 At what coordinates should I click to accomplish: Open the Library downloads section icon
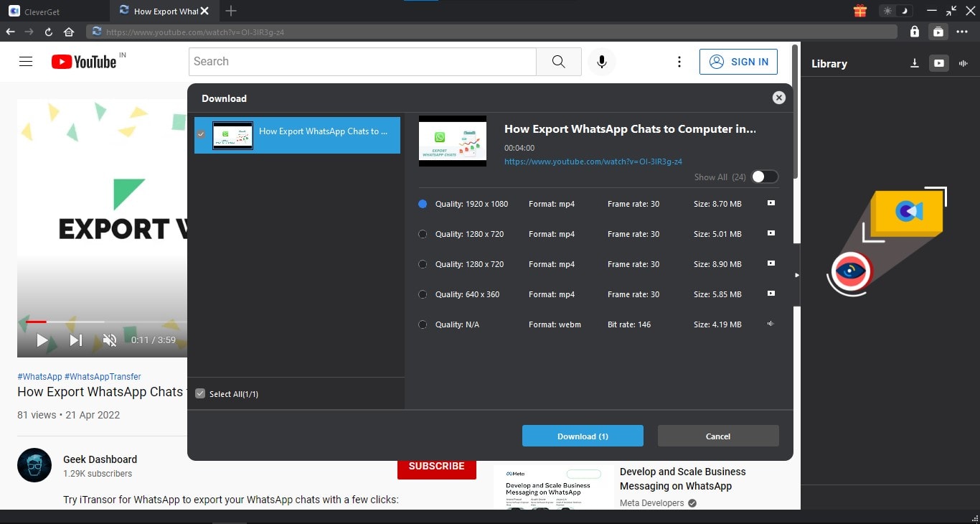click(915, 63)
